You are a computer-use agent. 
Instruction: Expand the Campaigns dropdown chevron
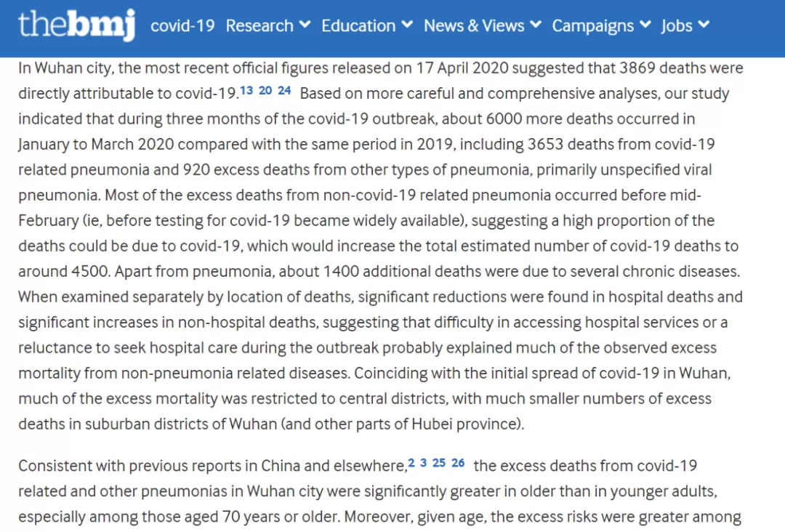tap(645, 24)
